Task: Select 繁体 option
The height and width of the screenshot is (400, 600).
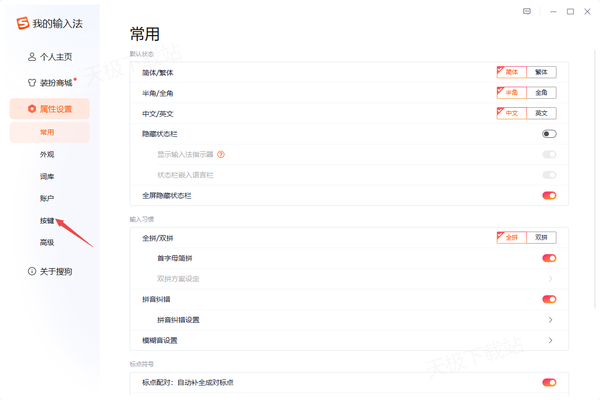Action: pos(541,72)
